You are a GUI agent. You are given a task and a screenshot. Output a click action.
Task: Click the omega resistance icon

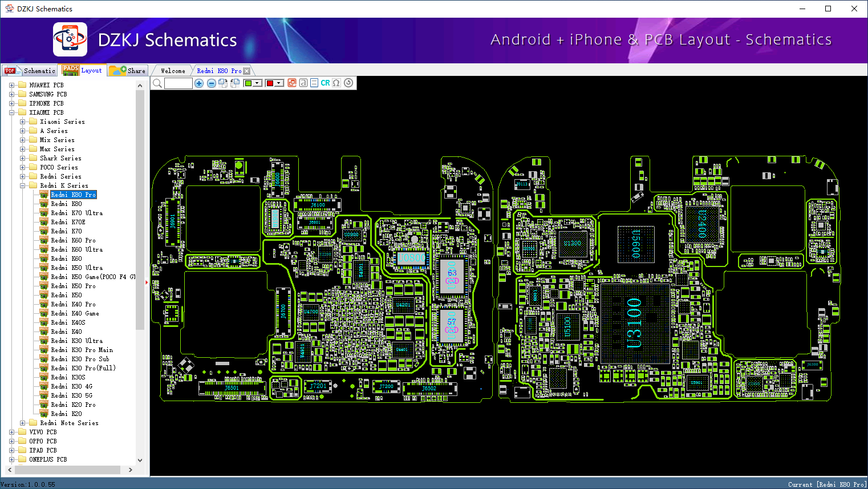336,83
